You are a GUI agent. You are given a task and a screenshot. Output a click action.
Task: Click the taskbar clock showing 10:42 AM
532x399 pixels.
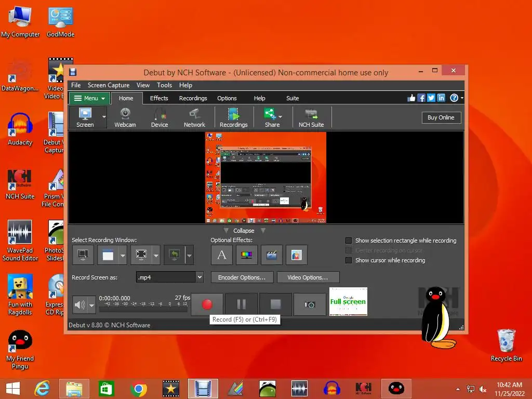pos(509,385)
